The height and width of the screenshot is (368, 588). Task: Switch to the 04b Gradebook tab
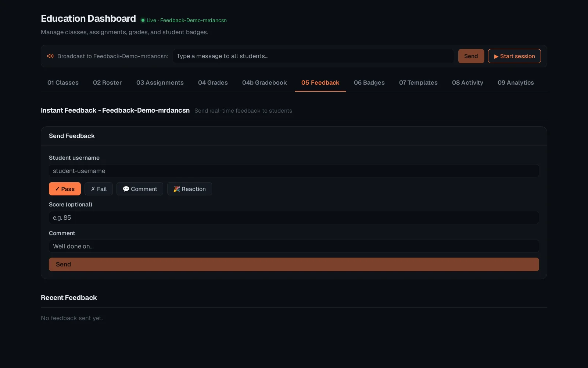(264, 82)
